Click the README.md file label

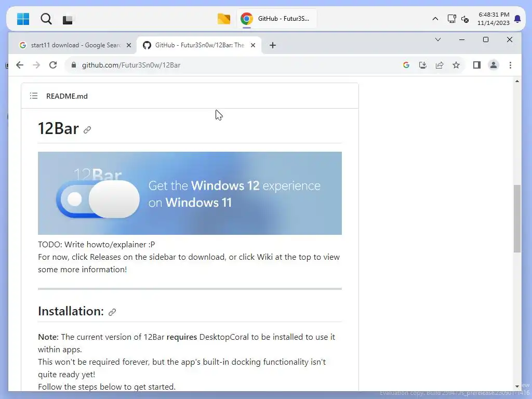point(67,96)
